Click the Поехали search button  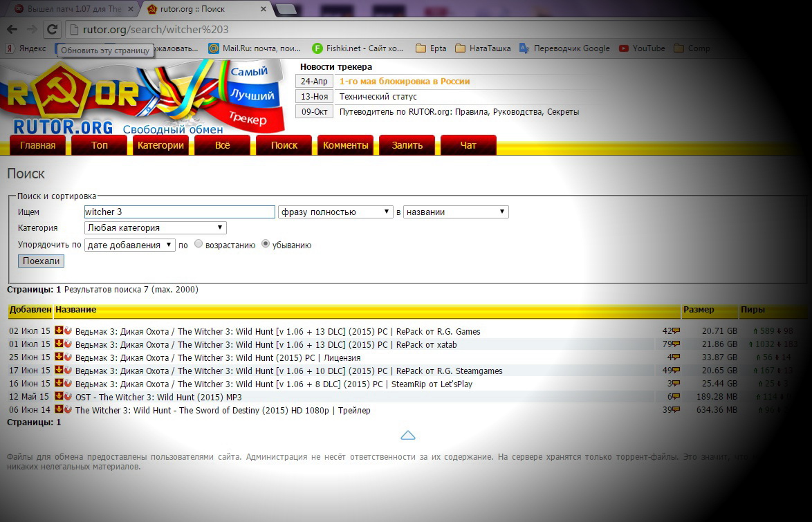click(41, 261)
